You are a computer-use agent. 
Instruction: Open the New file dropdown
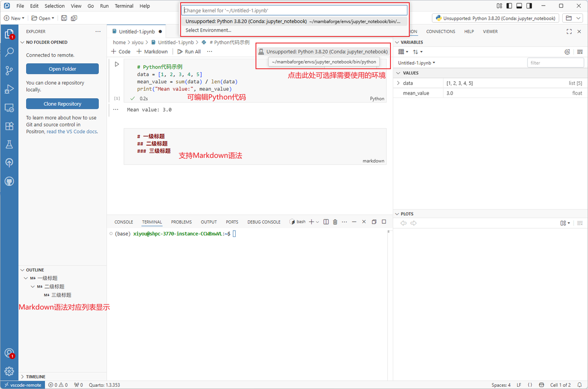(14, 18)
